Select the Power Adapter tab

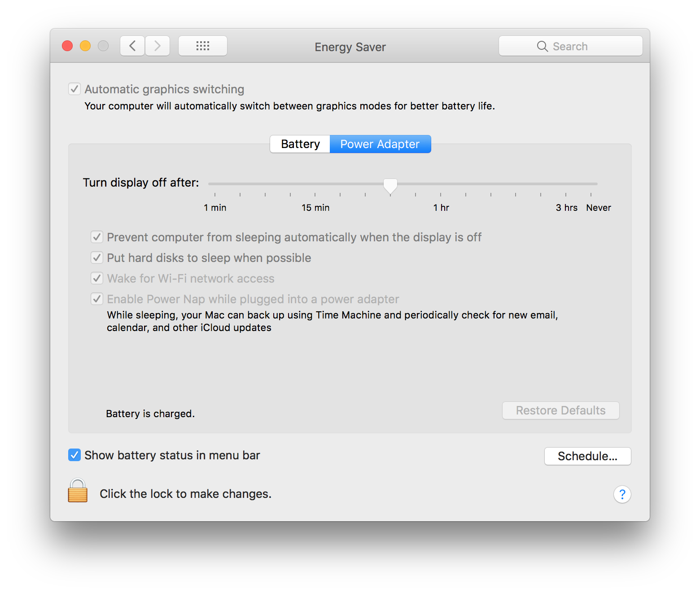coord(380,144)
